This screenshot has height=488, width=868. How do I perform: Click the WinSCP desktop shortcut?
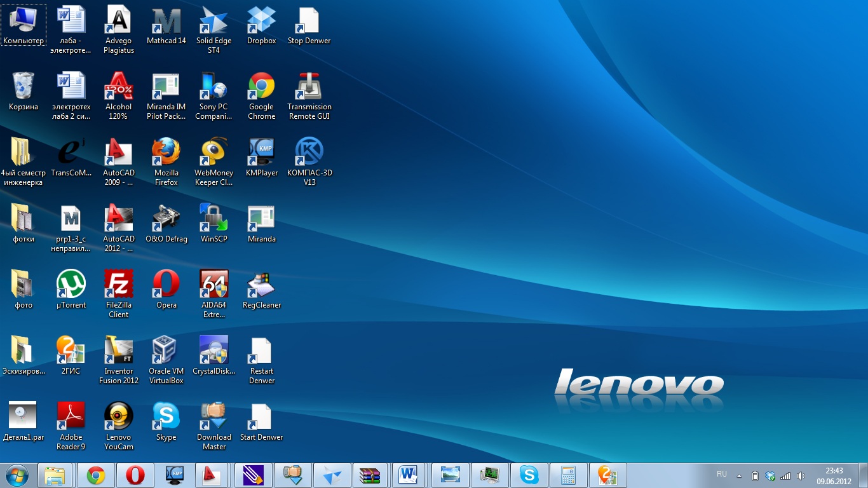(214, 224)
